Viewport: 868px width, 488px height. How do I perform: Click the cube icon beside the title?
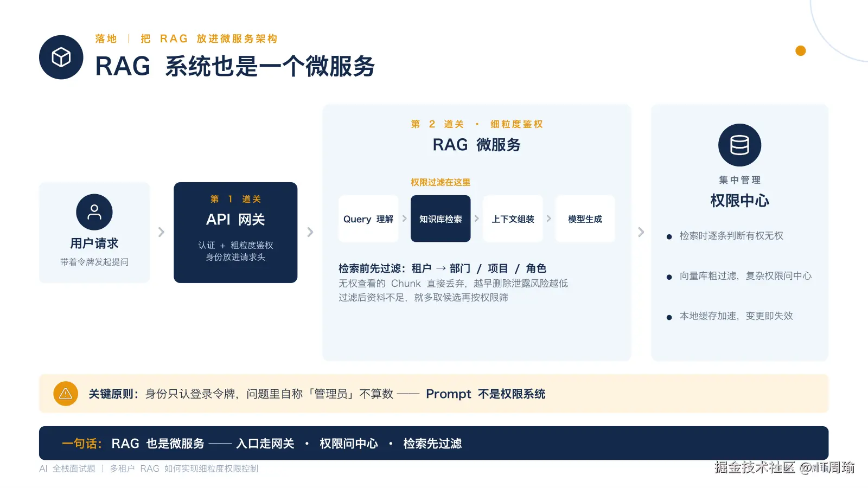(61, 57)
